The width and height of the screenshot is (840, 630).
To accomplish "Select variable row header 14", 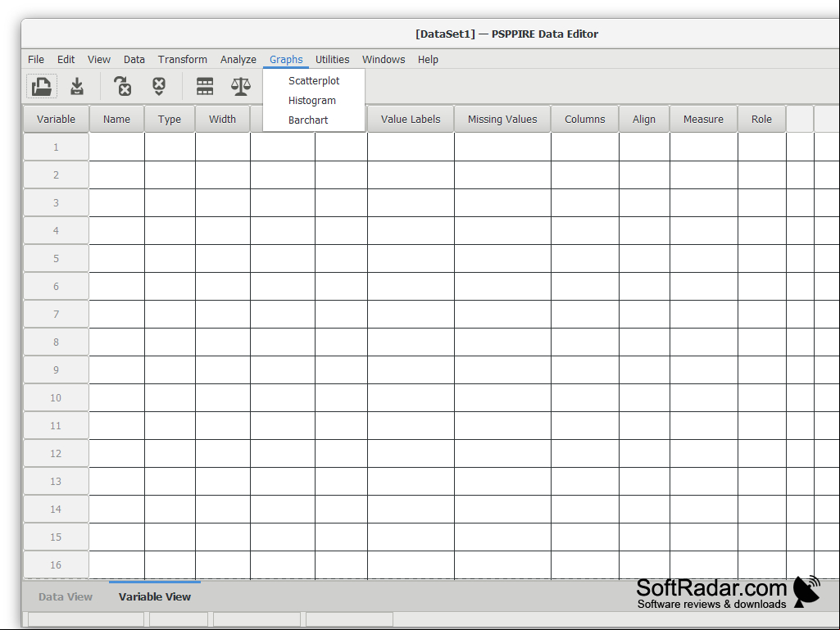I will [56, 510].
